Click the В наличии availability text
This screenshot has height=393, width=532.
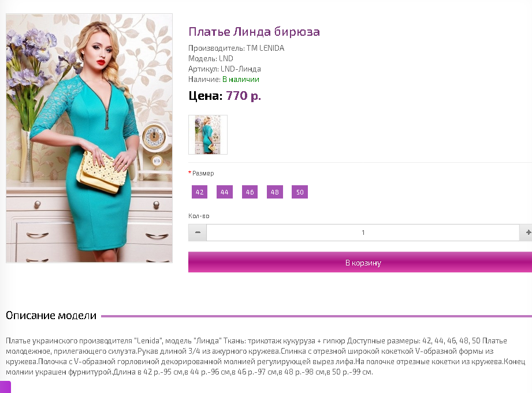240,79
